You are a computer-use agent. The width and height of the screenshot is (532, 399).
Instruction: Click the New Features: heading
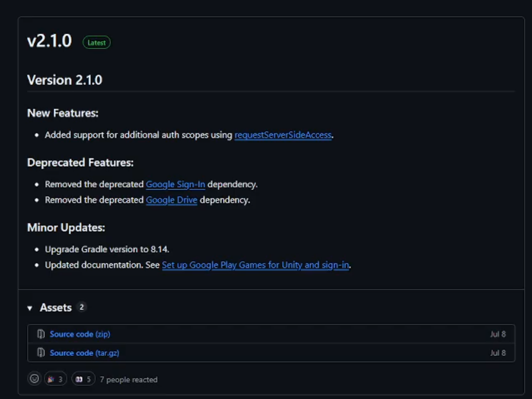click(x=63, y=113)
